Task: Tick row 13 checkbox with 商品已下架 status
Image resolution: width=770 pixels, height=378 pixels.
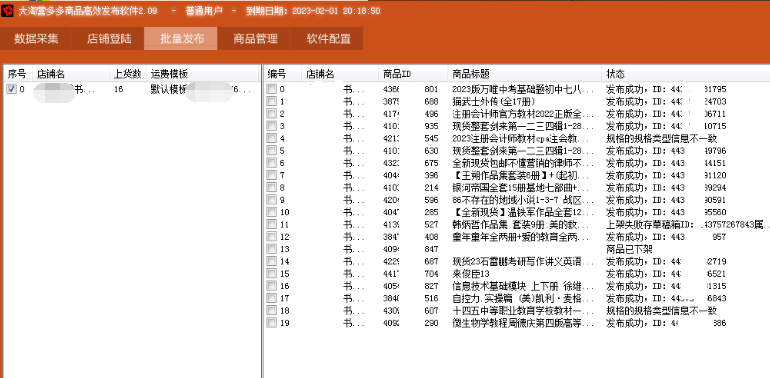Action: click(x=272, y=249)
